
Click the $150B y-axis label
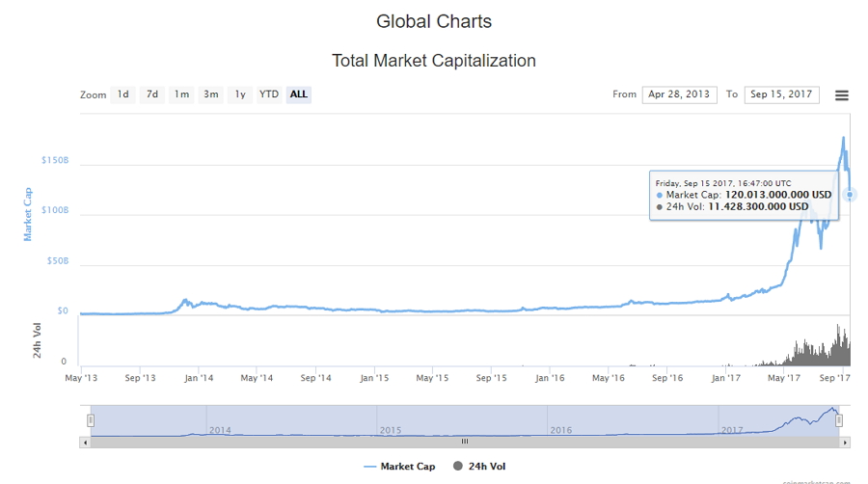coord(55,160)
